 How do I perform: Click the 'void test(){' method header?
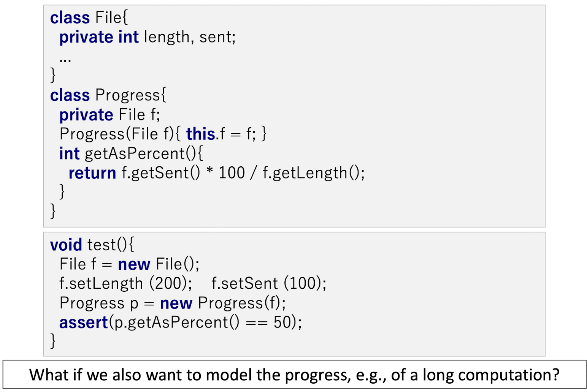(x=92, y=245)
